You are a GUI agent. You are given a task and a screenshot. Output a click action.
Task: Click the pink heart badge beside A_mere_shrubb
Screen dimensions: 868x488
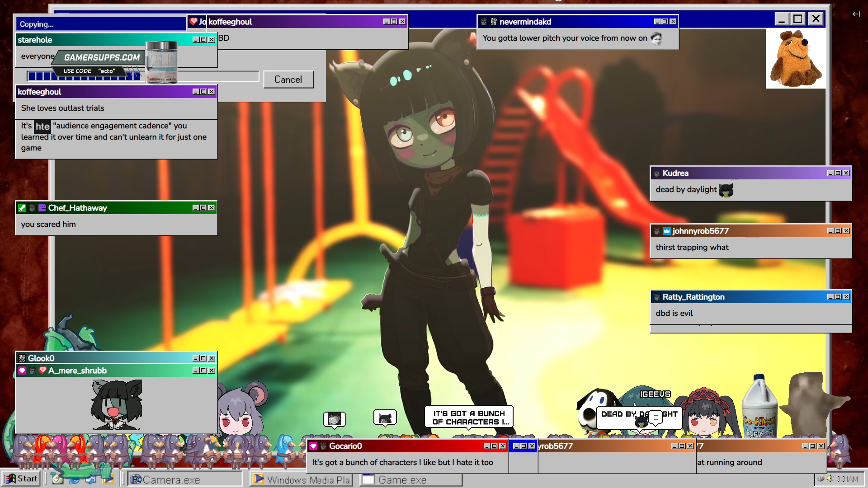click(22, 371)
